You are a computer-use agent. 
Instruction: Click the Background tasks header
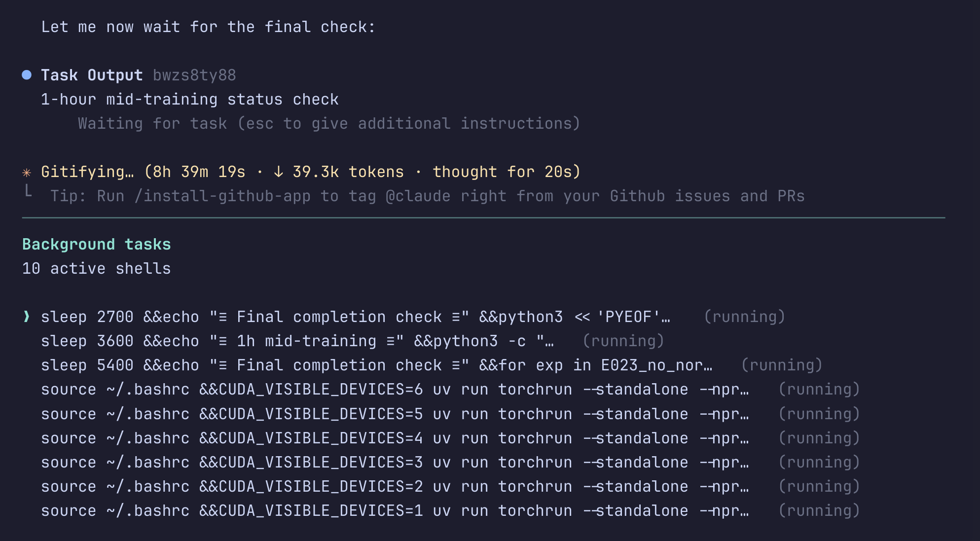[x=96, y=244]
